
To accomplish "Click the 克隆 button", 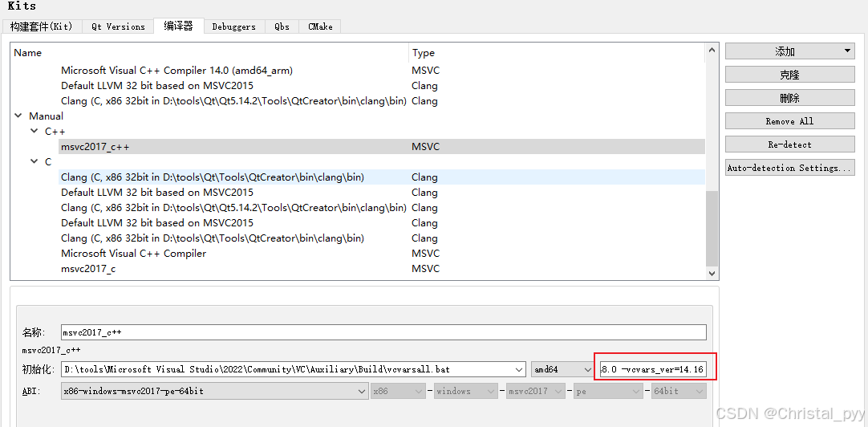I will (789, 75).
